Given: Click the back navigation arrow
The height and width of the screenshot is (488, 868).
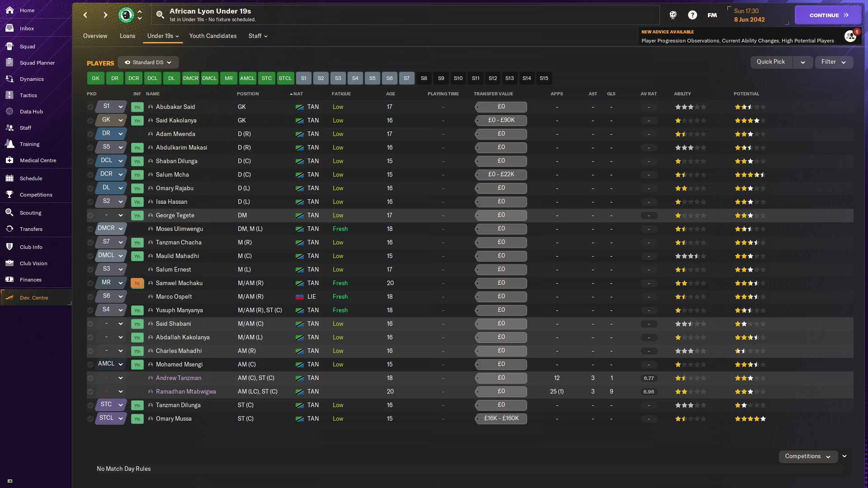Looking at the screenshot, I should tap(85, 15).
